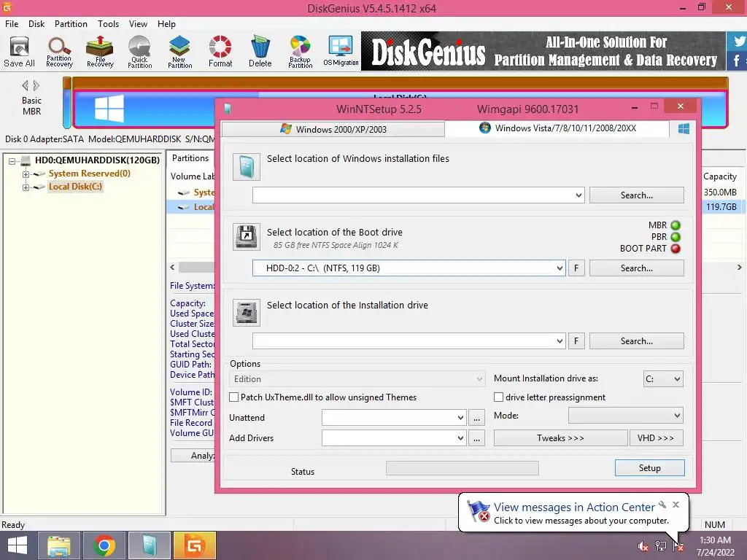The height and width of the screenshot is (560, 747).
Task: Expand Local Disk(C:) tree node
Action: pos(26,187)
